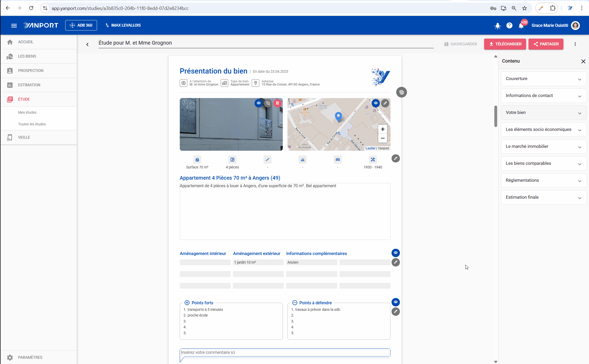Open notifications bell with +20 badge

pyautogui.click(x=521, y=25)
